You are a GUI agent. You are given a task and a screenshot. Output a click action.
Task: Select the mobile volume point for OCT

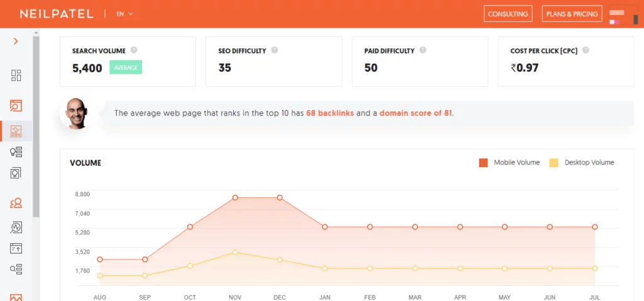(x=190, y=227)
